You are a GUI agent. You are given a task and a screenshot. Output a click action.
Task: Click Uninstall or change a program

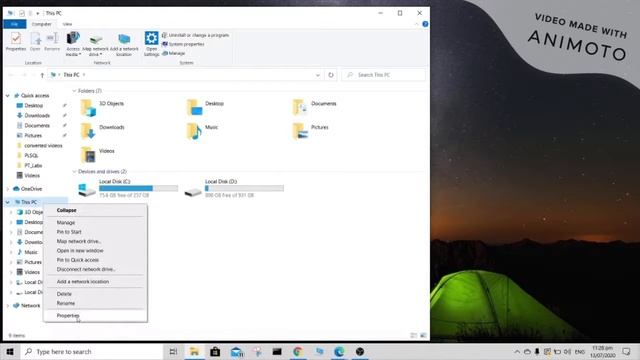tap(196, 35)
